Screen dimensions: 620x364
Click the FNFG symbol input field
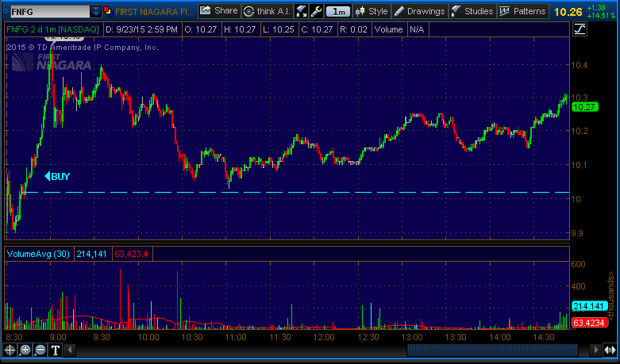pyautogui.click(x=45, y=11)
